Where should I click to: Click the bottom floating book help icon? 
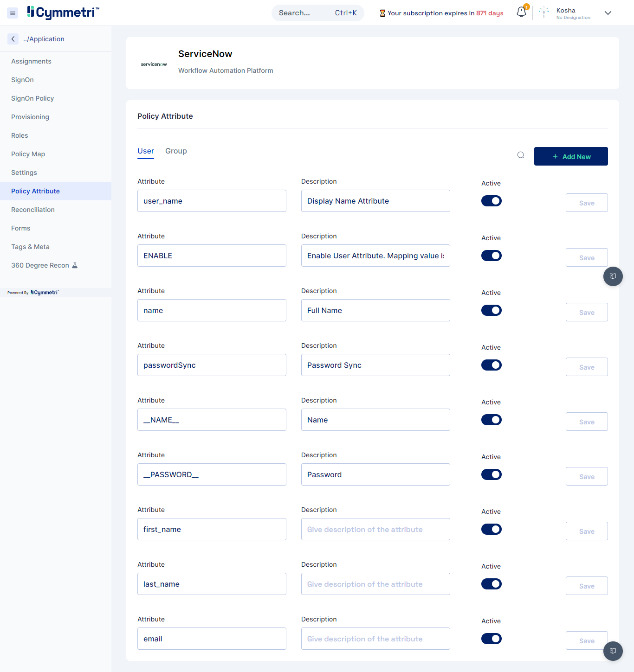pos(613,651)
